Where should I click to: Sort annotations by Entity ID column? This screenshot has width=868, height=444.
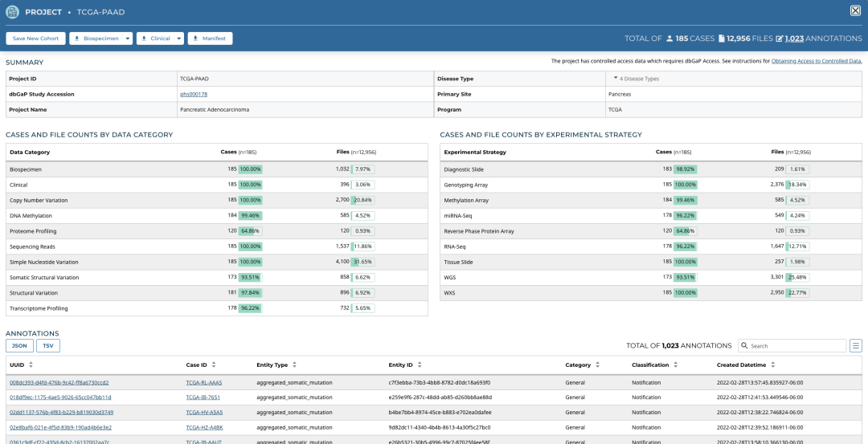(420, 365)
